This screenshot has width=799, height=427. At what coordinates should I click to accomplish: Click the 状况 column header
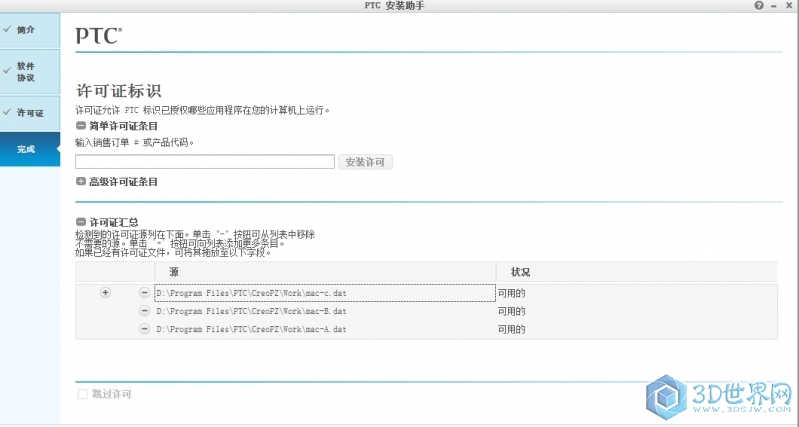click(x=636, y=272)
